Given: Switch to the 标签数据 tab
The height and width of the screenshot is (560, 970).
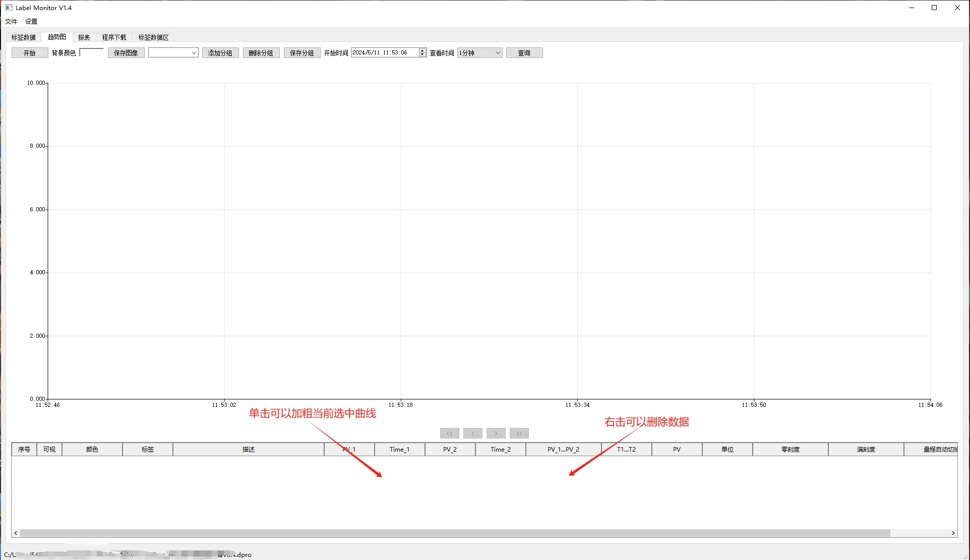Looking at the screenshot, I should click(24, 37).
